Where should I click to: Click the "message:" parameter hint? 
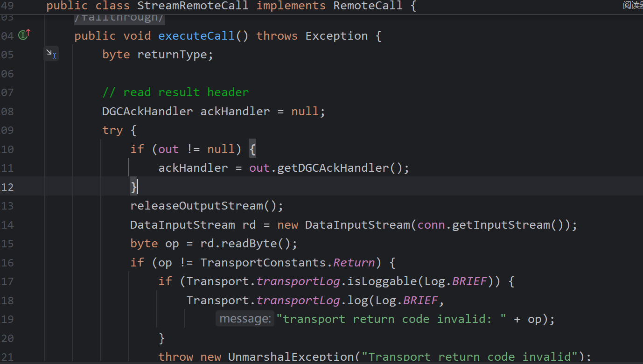click(245, 319)
